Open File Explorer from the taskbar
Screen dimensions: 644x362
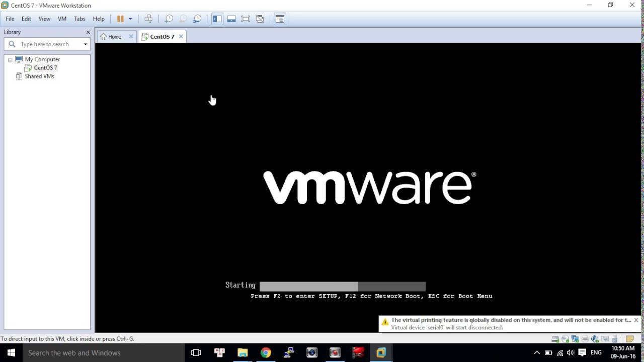[243, 353]
